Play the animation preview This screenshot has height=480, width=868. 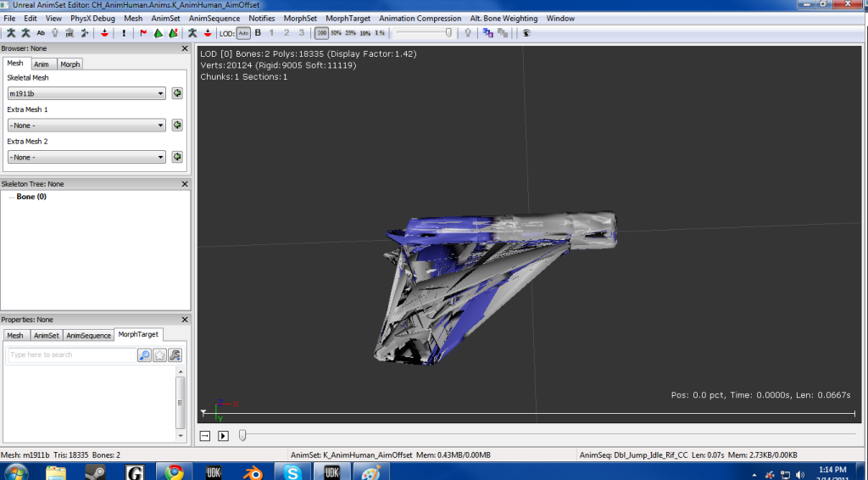(223, 436)
